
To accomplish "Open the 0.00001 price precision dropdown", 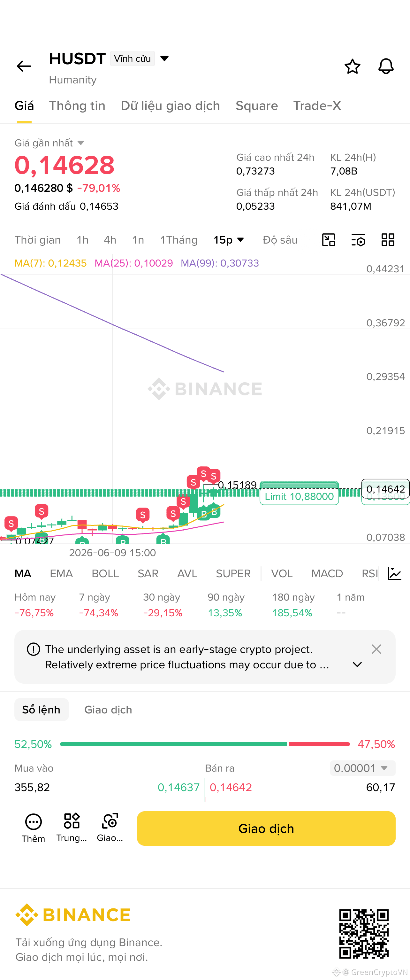I will pyautogui.click(x=362, y=768).
